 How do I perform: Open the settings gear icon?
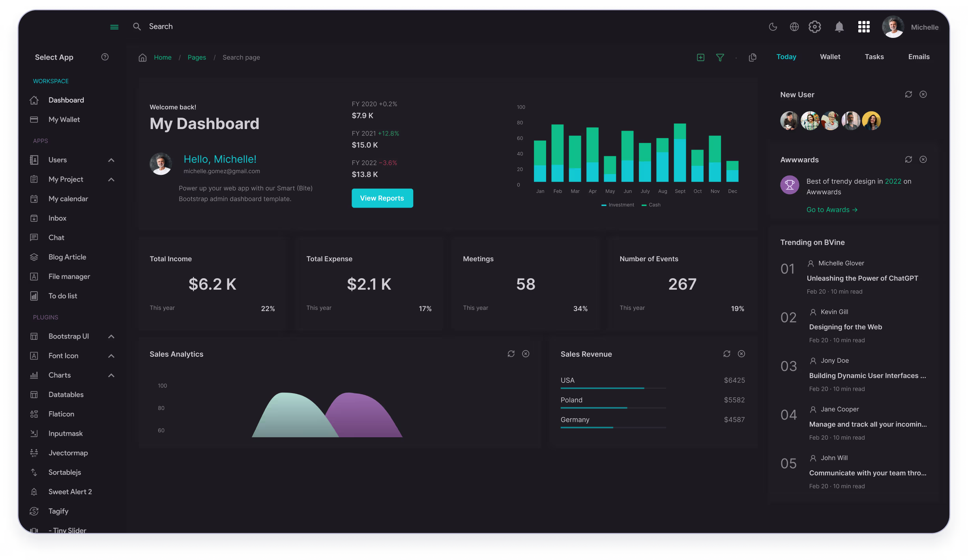tap(814, 27)
